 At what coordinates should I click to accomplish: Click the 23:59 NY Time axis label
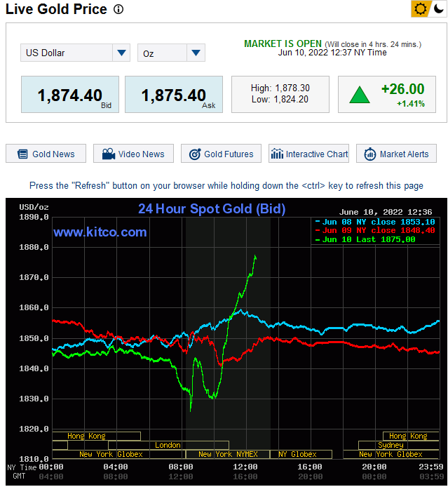[431, 467]
